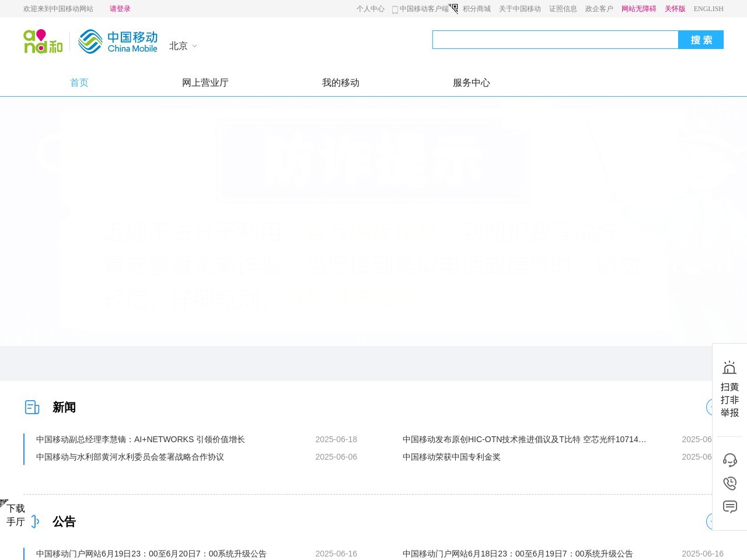Click the 新闻 section more button
747x560 pixels.
(x=709, y=407)
